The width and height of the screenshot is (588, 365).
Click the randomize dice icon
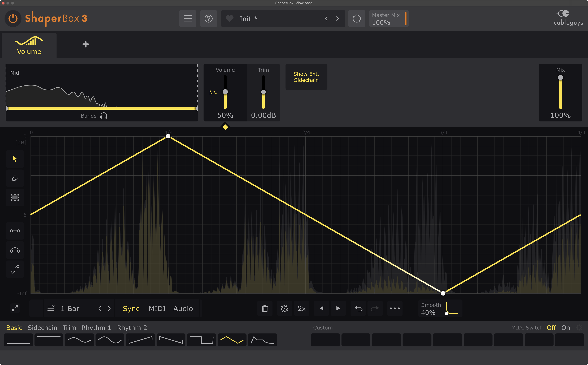click(x=284, y=308)
